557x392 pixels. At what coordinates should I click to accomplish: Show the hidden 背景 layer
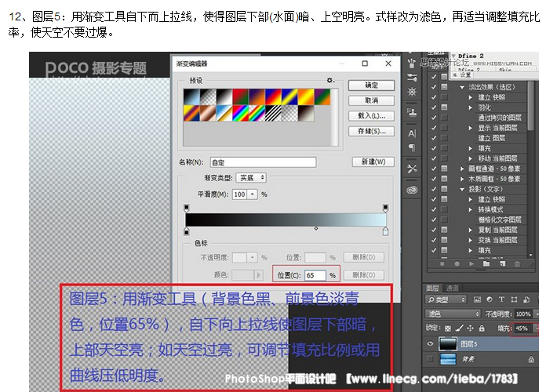(x=430, y=359)
